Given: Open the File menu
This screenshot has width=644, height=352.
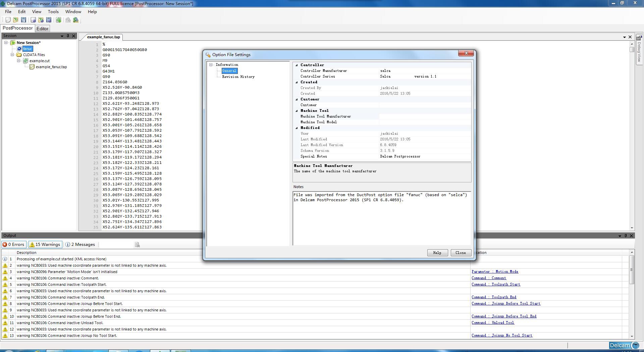Looking at the screenshot, I should (8, 11).
